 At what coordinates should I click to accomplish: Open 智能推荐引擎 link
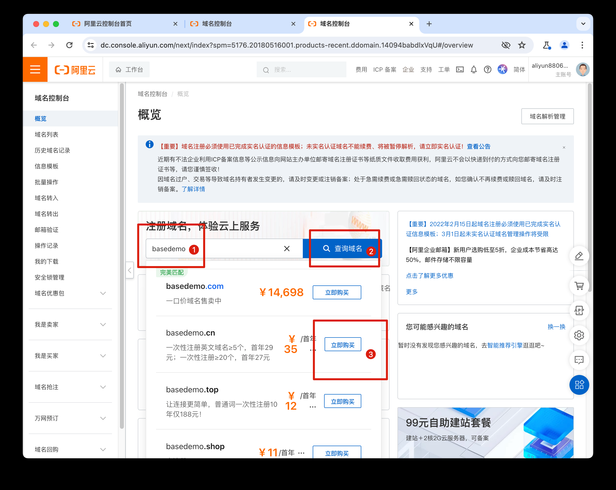pos(505,345)
